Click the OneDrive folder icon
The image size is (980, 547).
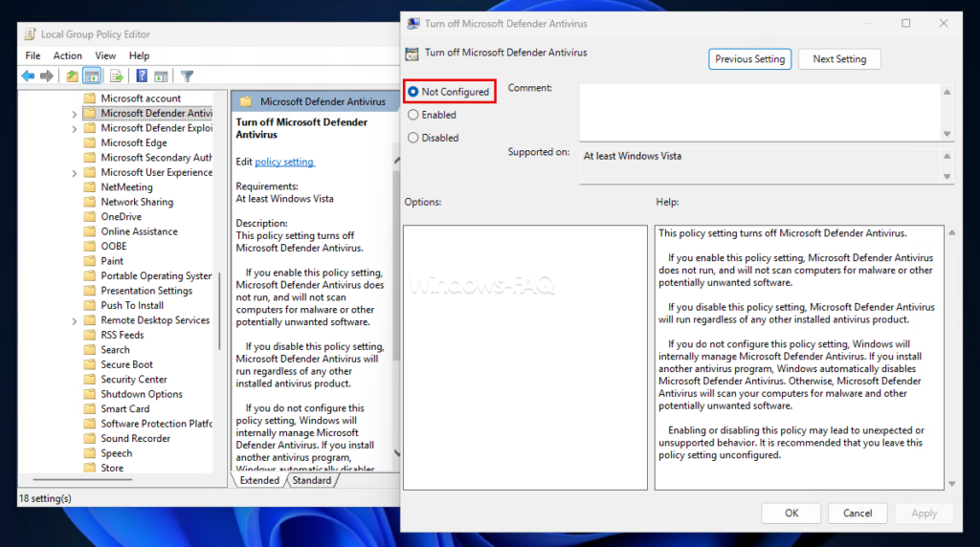click(90, 217)
